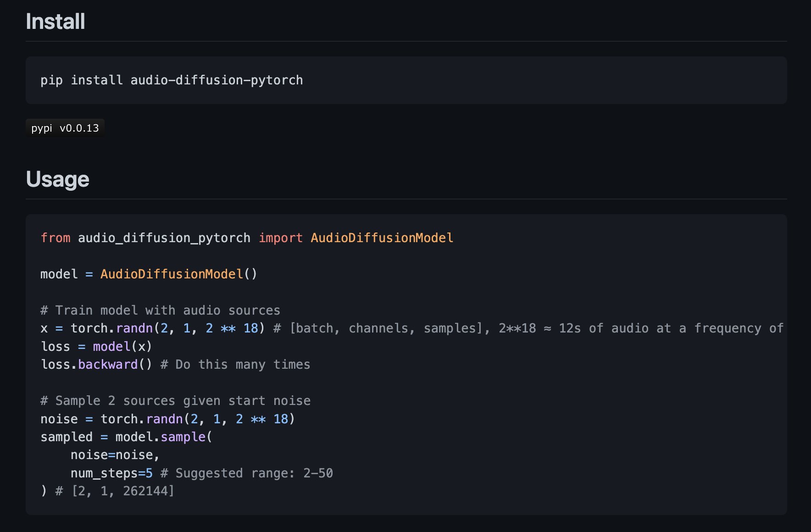Screen dimensions: 811x532
Task: Select the pip install audio-diffusion-pytorch text
Action: point(171,80)
